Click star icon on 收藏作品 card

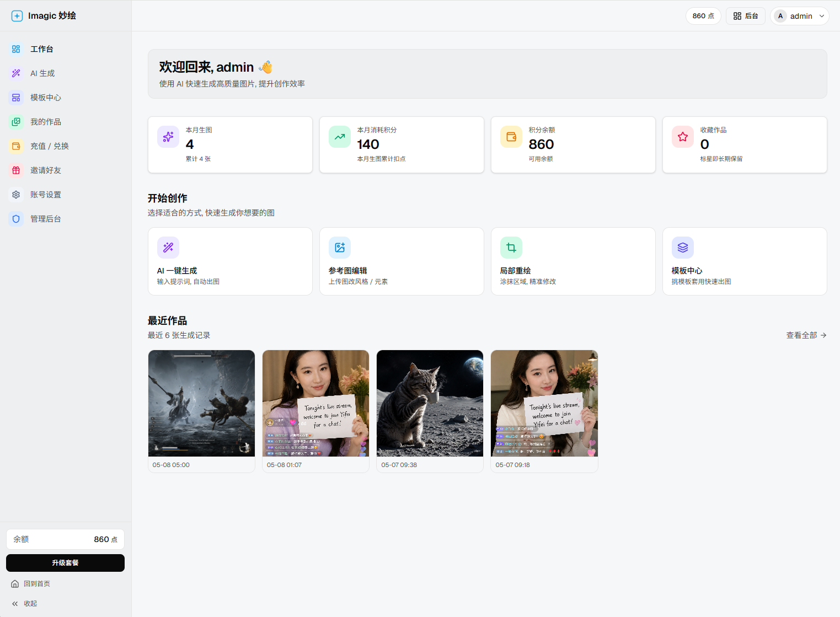(683, 137)
